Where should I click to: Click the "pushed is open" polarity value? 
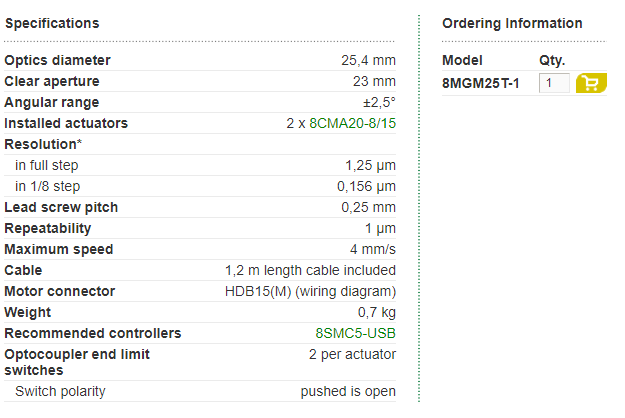tap(348, 391)
